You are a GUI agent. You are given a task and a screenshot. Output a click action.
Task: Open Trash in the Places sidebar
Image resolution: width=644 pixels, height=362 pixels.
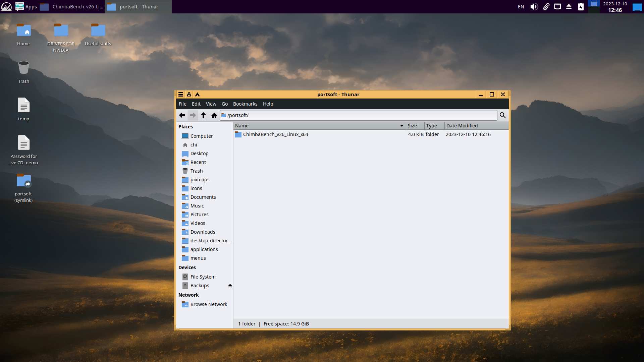tap(196, 171)
